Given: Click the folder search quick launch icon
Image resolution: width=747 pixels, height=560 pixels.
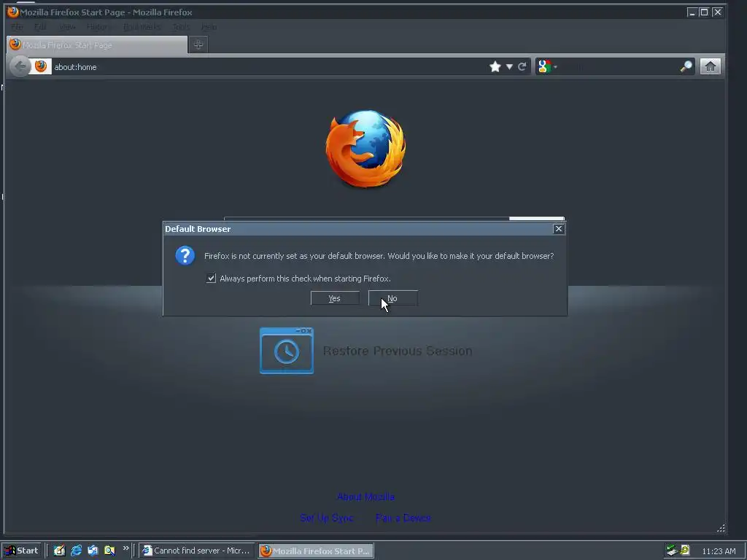Looking at the screenshot, I should (109, 551).
